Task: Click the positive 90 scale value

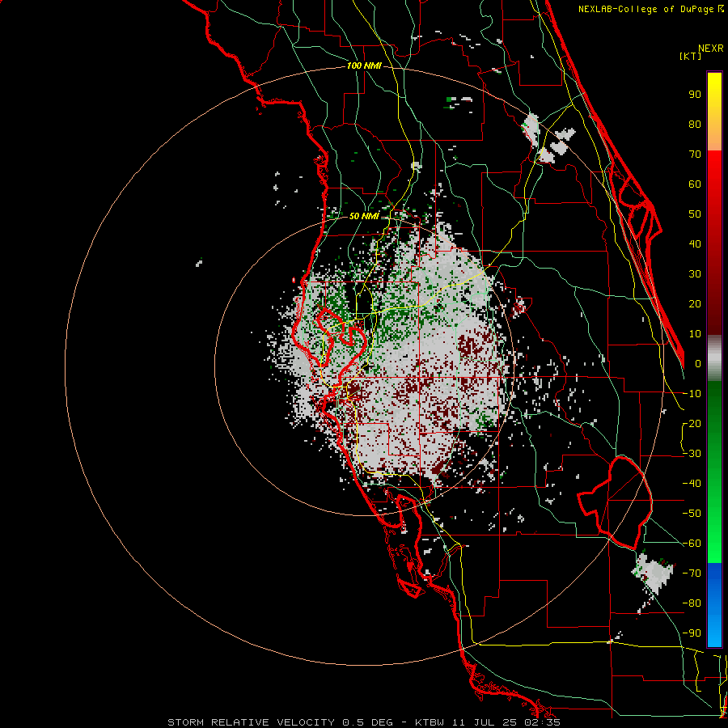Action: coord(695,95)
